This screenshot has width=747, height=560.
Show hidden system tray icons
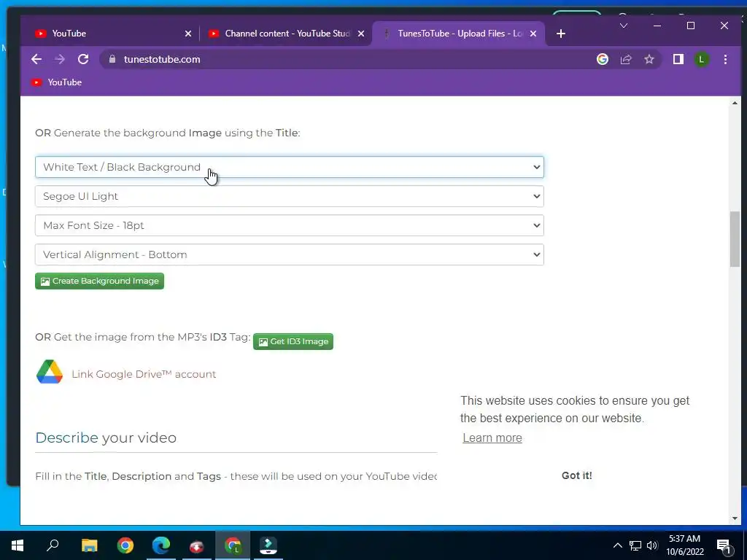click(x=617, y=545)
